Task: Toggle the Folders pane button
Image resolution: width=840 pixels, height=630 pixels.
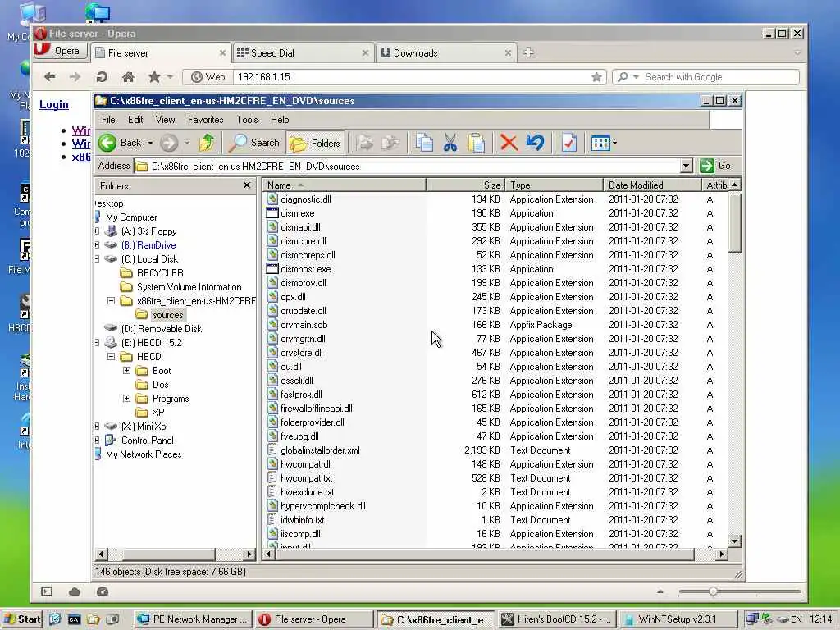Action: (315, 143)
